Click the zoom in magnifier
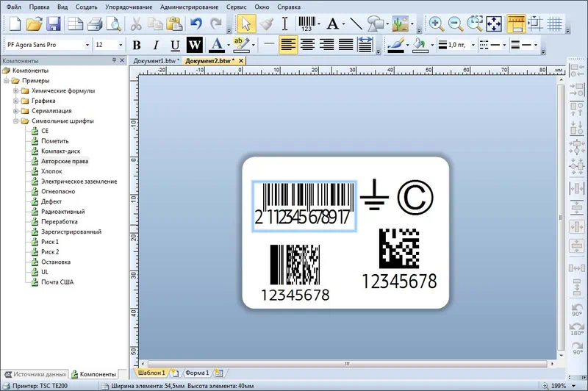 point(436,24)
